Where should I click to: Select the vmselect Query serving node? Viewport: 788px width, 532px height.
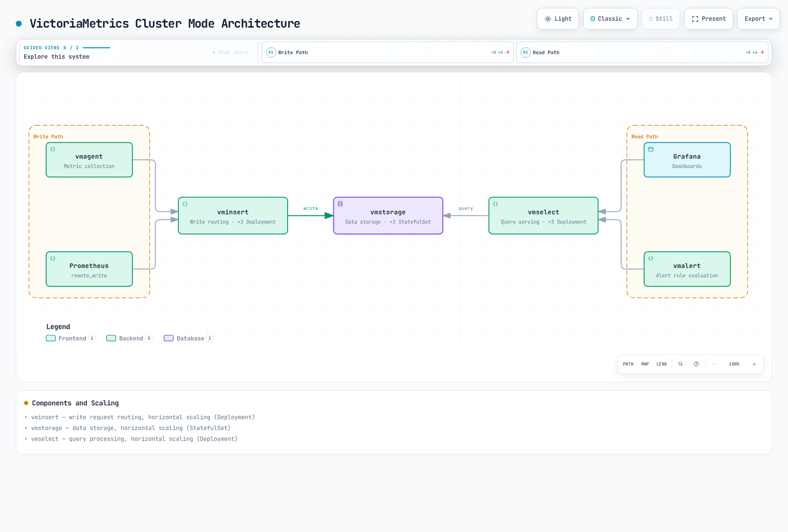point(543,216)
